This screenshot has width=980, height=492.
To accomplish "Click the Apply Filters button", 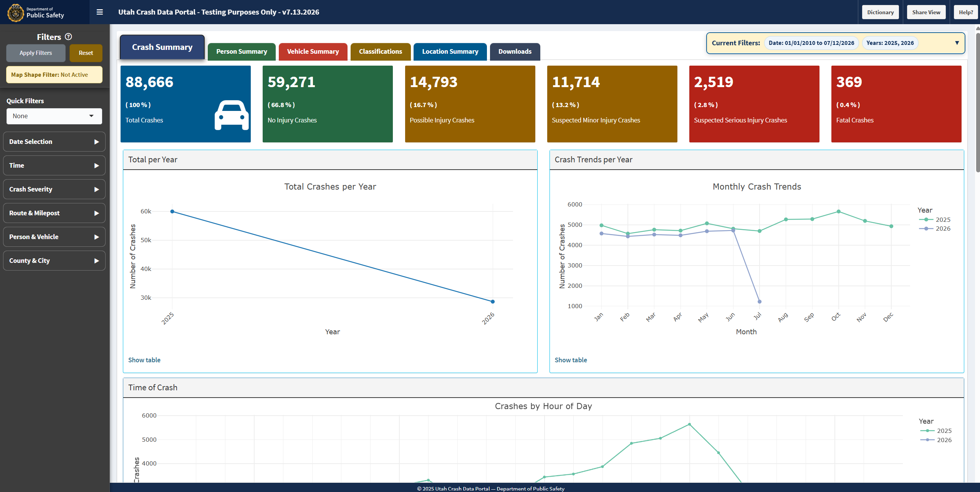I will point(36,53).
